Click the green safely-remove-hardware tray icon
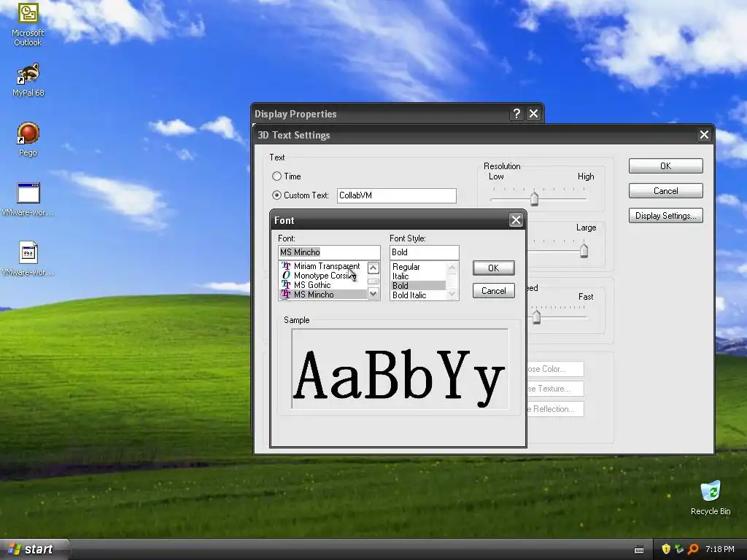Screen dimensions: 747x560 (679, 549)
